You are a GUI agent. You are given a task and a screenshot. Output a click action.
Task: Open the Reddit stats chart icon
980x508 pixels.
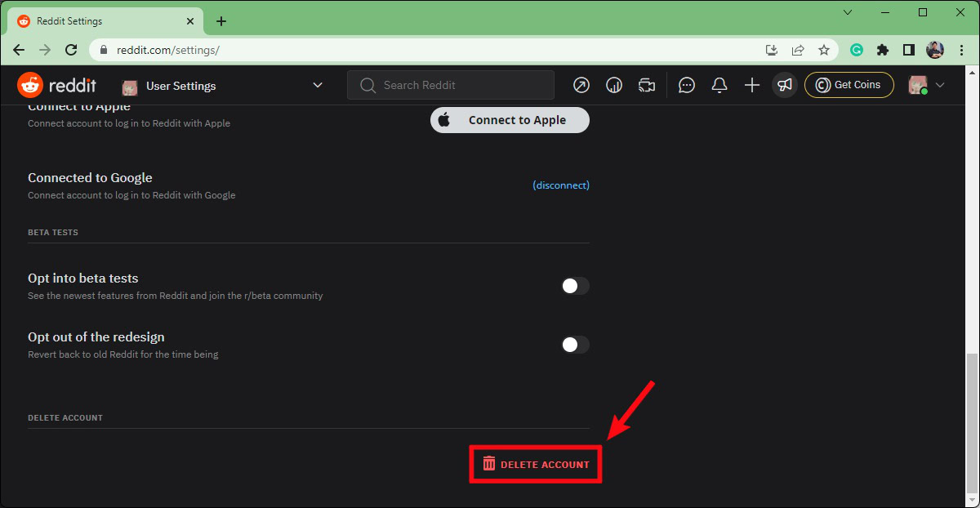[x=614, y=85]
